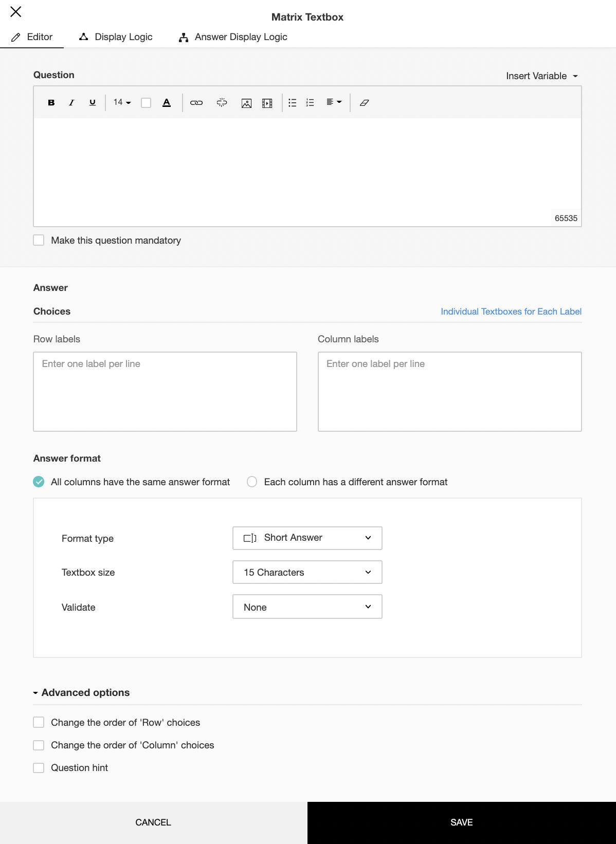Click the underline formatting icon

[x=93, y=103]
